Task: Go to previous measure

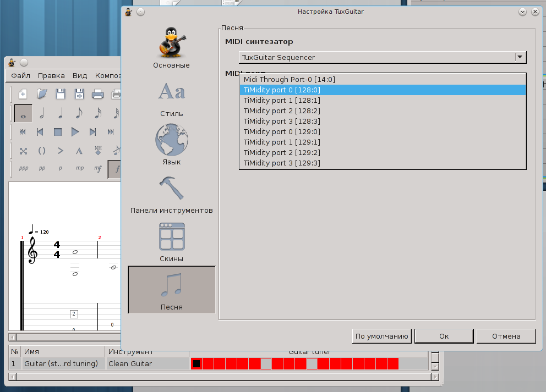Action: click(40, 132)
